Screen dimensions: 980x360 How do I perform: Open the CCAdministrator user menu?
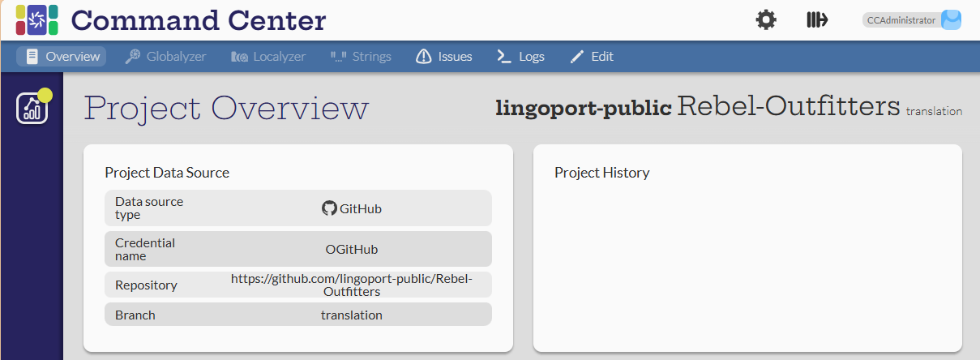coord(901,20)
